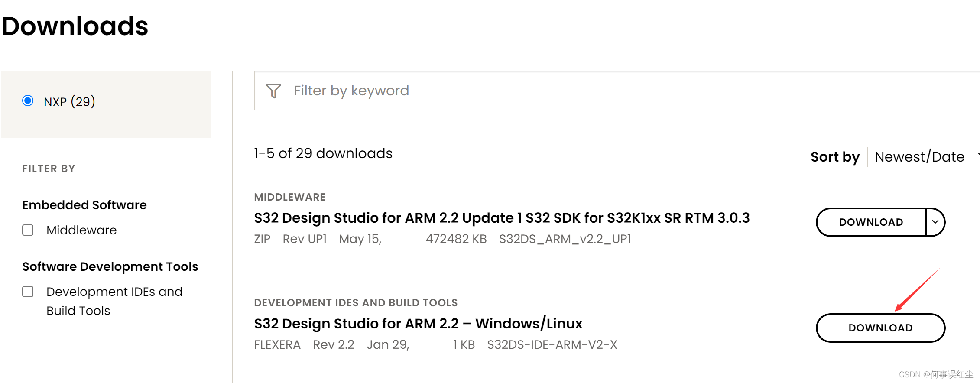This screenshot has width=980, height=383.
Task: Expand the chevron beside first DOWNLOAD button
Action: 935,222
